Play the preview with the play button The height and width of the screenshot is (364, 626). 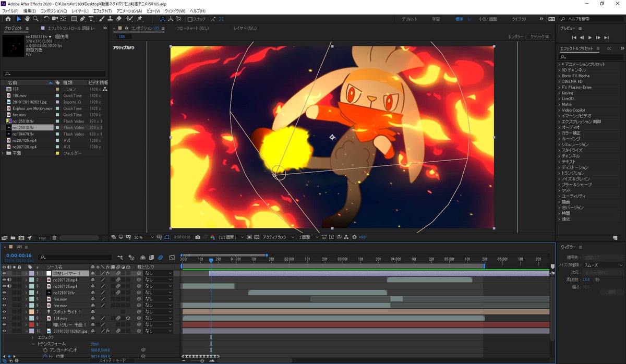(x=590, y=38)
